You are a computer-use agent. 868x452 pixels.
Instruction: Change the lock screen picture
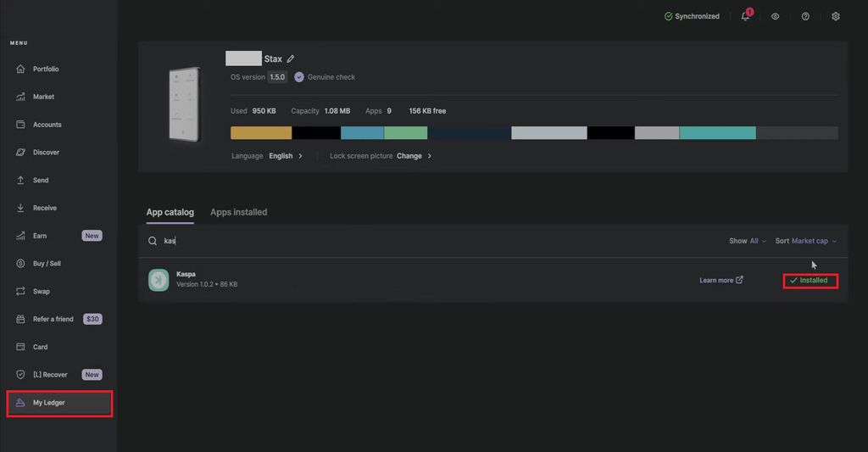click(414, 156)
